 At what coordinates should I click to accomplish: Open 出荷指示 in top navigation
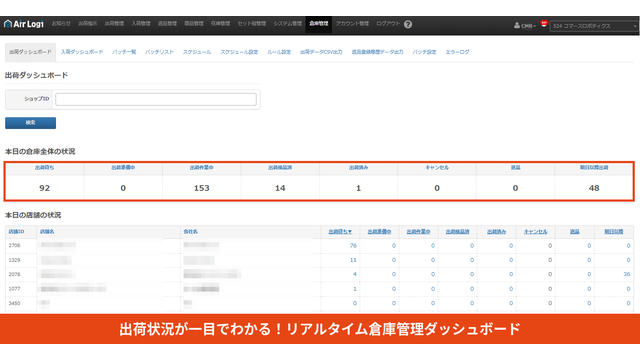(88, 24)
